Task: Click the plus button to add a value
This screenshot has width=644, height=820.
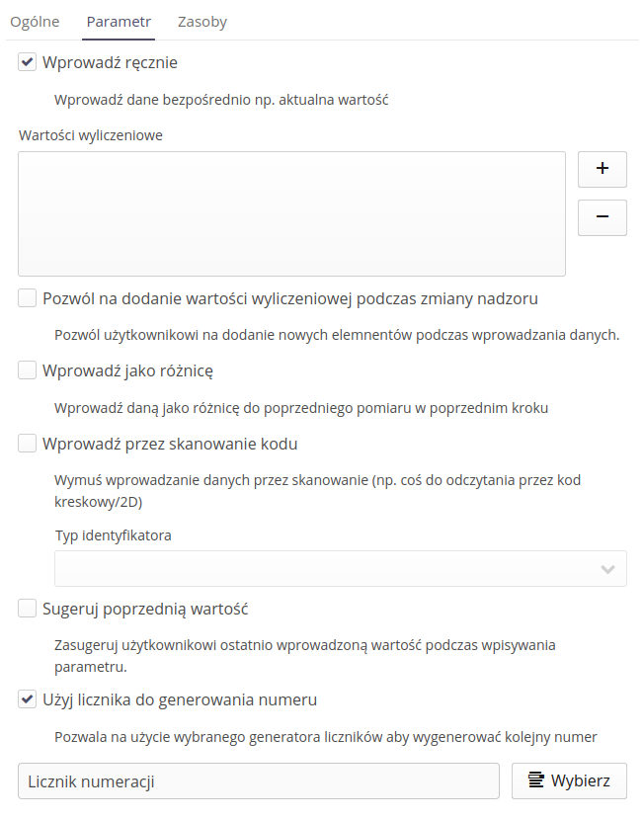Action: tap(602, 169)
